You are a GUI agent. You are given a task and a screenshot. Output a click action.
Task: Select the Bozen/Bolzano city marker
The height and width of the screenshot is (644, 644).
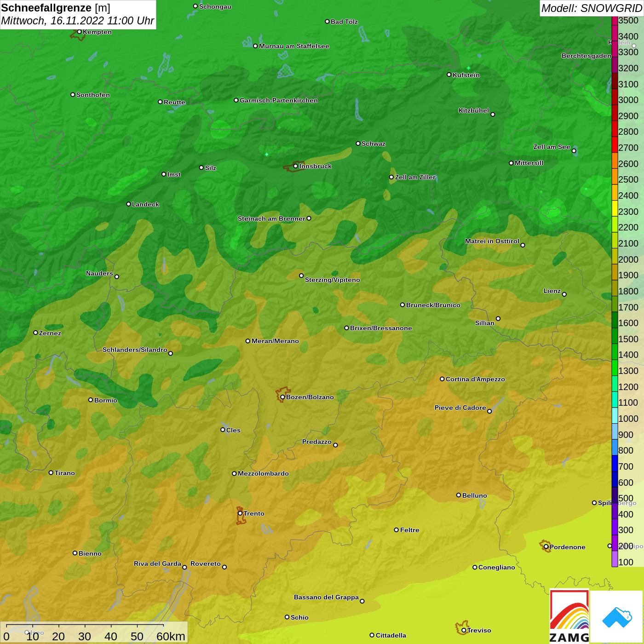(282, 397)
